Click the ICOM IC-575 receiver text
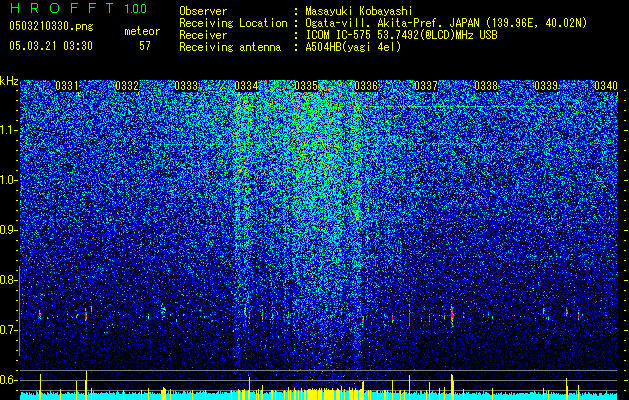Image resolution: width=629 pixels, height=400 pixels. pos(401,35)
